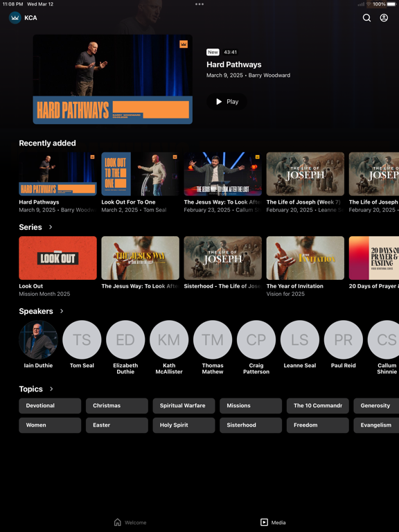
Task: Select the PR avatar for Paul Reid
Action: [x=344, y=339]
